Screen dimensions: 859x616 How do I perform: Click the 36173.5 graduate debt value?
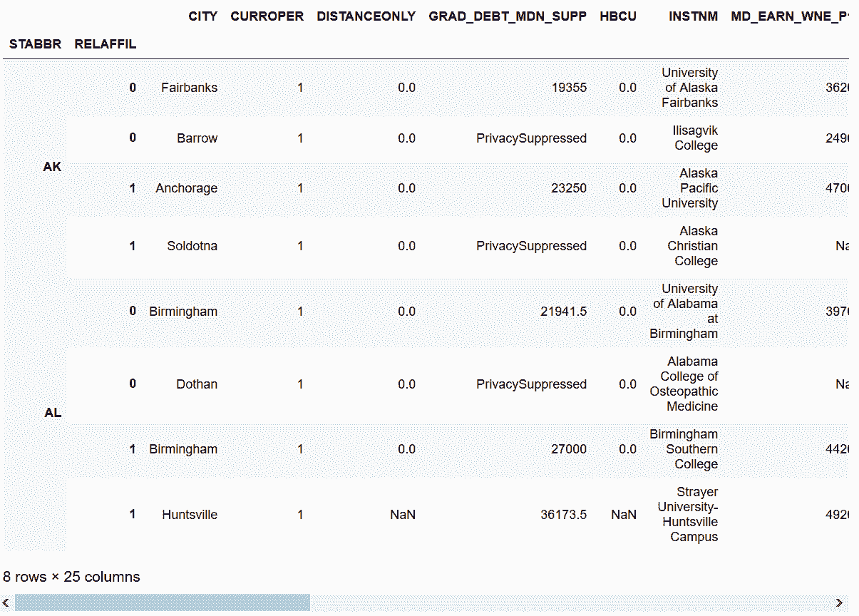[x=563, y=515]
